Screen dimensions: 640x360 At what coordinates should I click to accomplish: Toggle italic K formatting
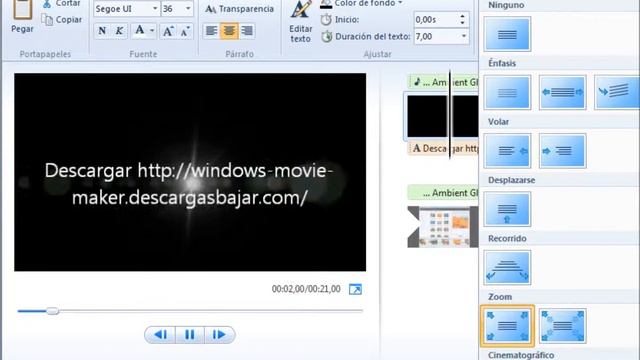[119, 31]
